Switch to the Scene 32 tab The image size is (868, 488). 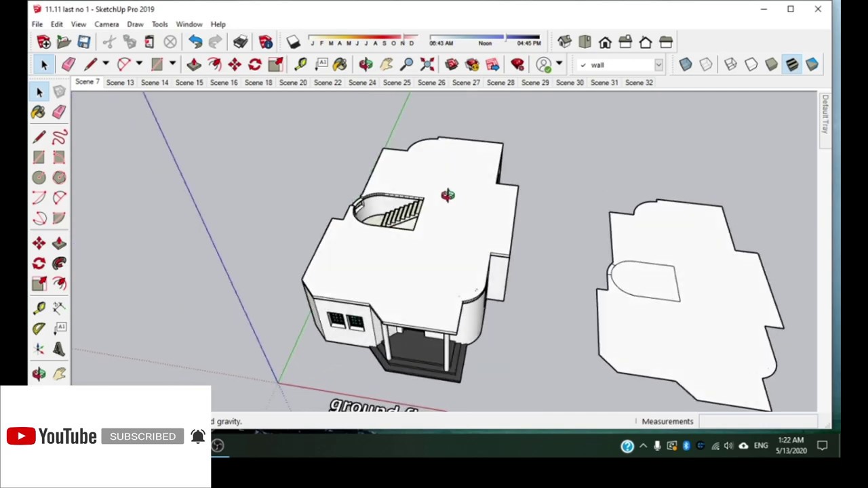(x=639, y=83)
